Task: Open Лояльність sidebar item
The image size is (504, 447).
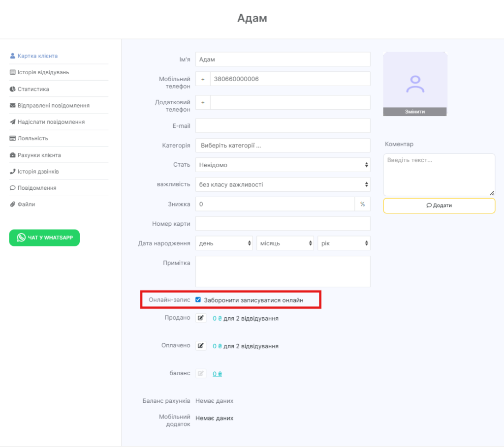Action: pyautogui.click(x=32, y=138)
